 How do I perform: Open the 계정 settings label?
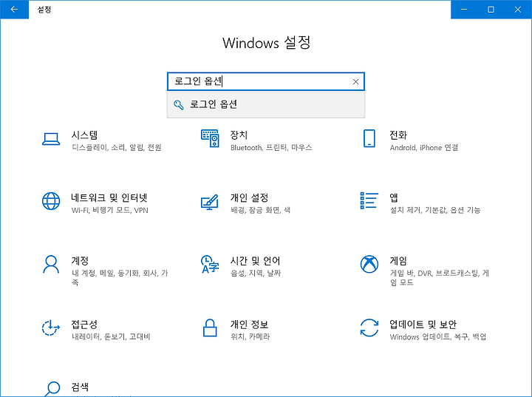(x=80, y=261)
